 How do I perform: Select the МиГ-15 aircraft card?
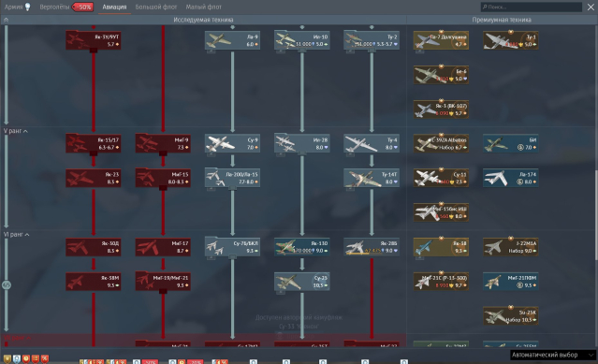pyautogui.click(x=163, y=178)
